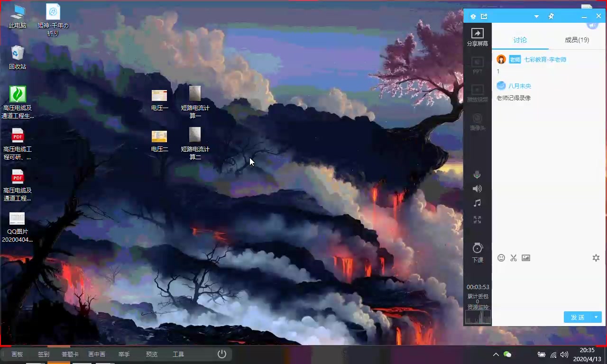This screenshot has width=607, height=364.
Task: Select 回收站 recycle bin icon
Action: point(18,57)
